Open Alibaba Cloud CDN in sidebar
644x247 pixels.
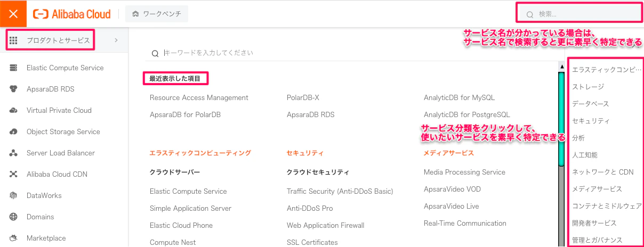[x=57, y=175]
